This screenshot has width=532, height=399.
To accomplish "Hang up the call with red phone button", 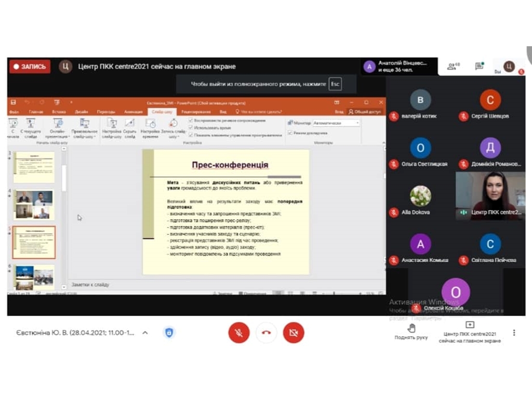I will (x=267, y=333).
